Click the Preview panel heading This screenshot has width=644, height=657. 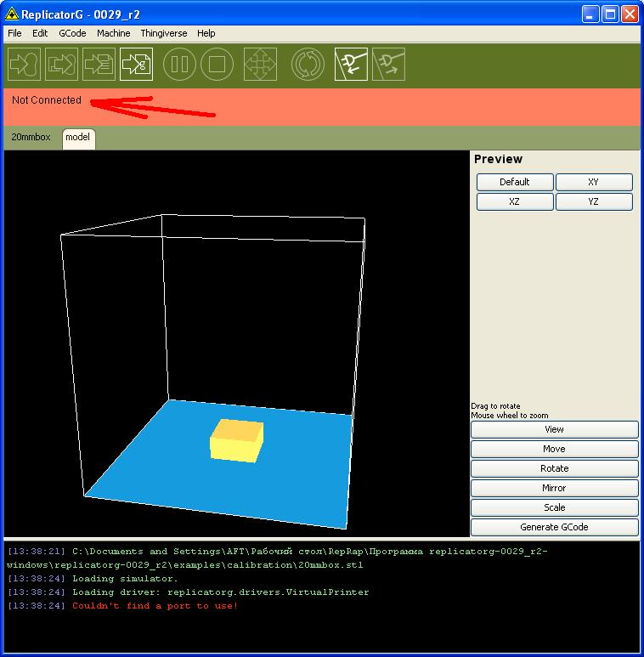pyautogui.click(x=498, y=159)
